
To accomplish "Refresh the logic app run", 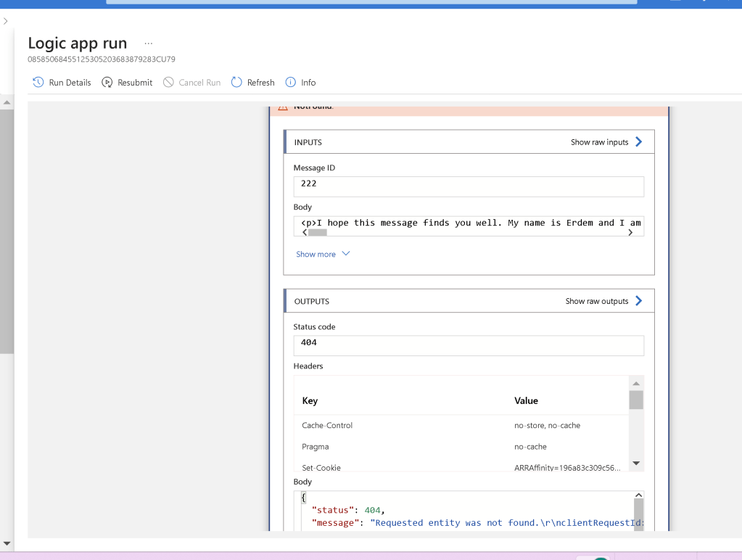I will point(252,83).
